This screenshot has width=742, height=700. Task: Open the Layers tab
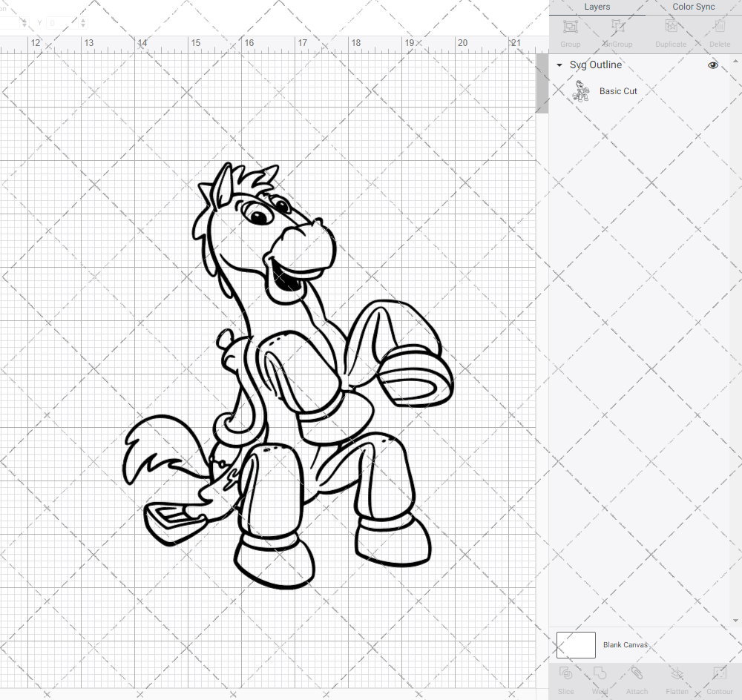(x=597, y=7)
